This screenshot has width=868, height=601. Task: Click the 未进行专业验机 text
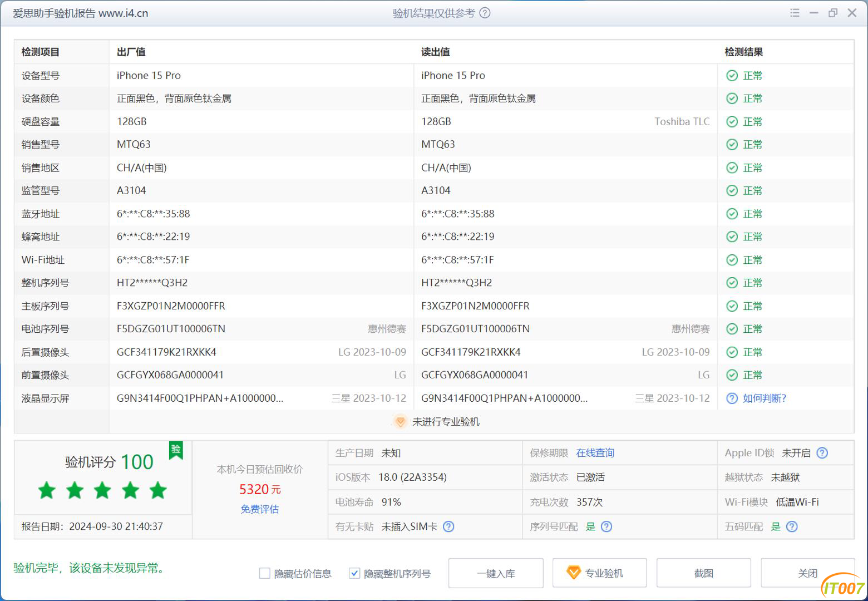[x=446, y=422]
